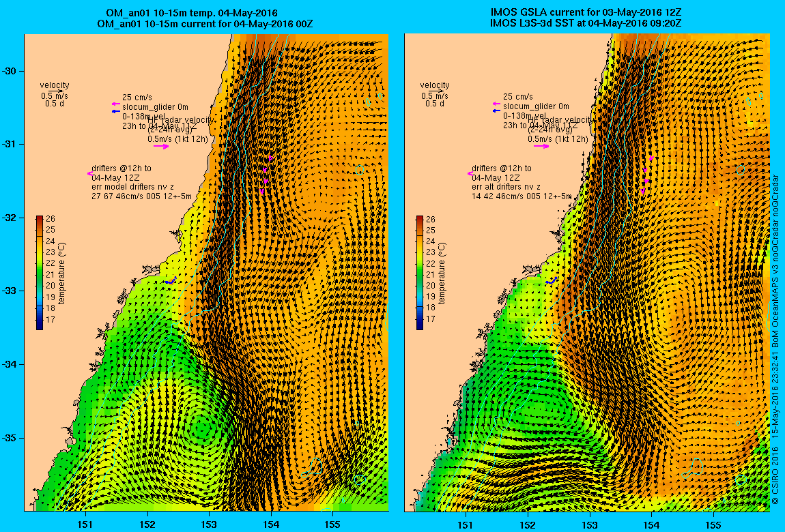This screenshot has height=532, width=785.
Task: Click yellow 23°C section of IMOS colorbar
Action: [x=420, y=252]
